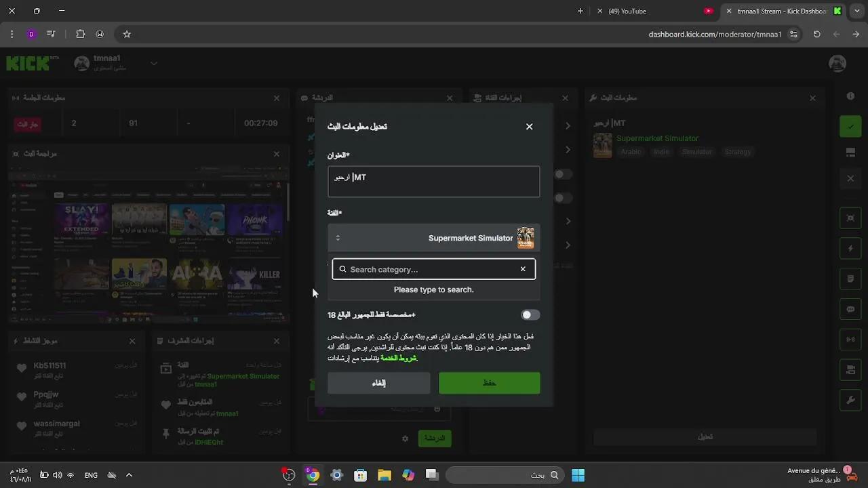Open a new browser tab
This screenshot has width=868, height=488.
(x=580, y=11)
